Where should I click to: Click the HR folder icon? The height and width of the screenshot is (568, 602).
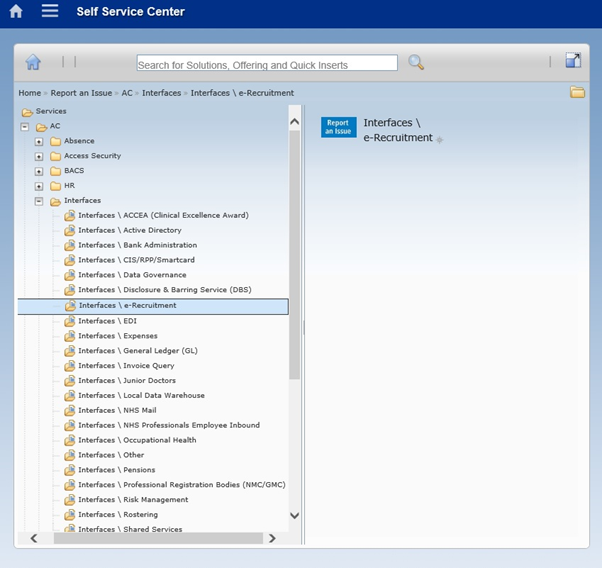[56, 186]
